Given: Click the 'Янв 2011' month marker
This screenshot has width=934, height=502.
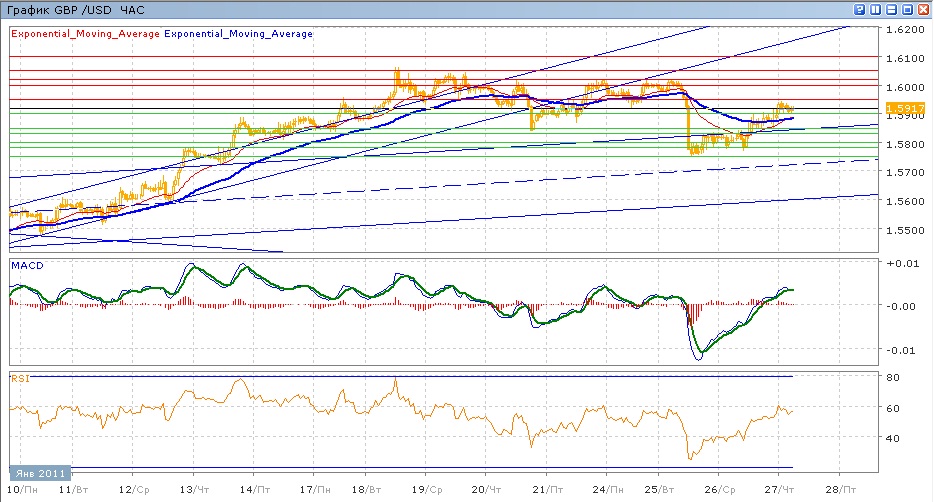Looking at the screenshot, I should [40, 473].
